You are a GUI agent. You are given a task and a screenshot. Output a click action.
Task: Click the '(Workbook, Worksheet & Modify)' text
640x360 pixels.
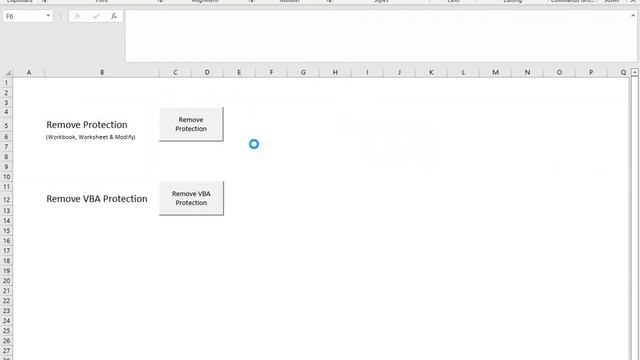coord(90,137)
